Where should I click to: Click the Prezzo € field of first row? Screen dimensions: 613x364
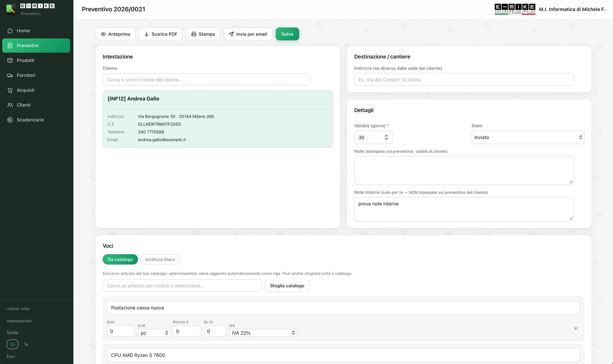pos(187,331)
